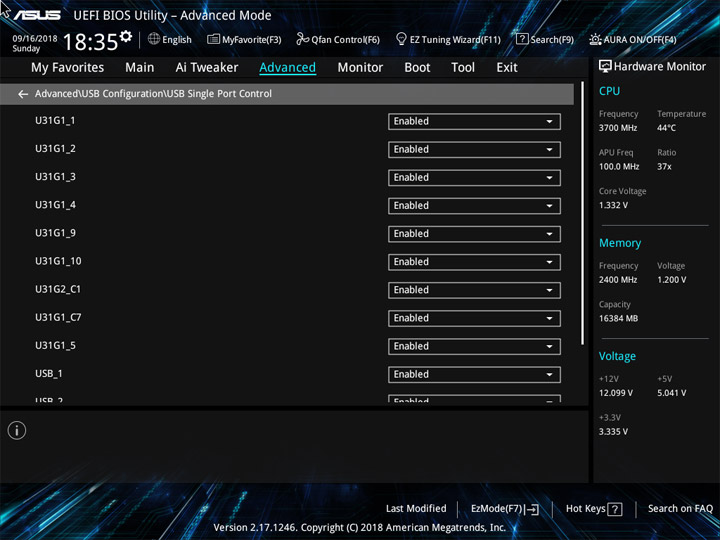Click the U31G1_1 label

point(55,121)
